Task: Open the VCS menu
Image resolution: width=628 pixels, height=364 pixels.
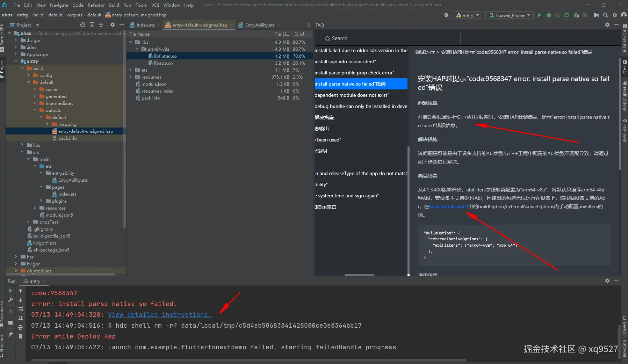Action: click(155, 5)
